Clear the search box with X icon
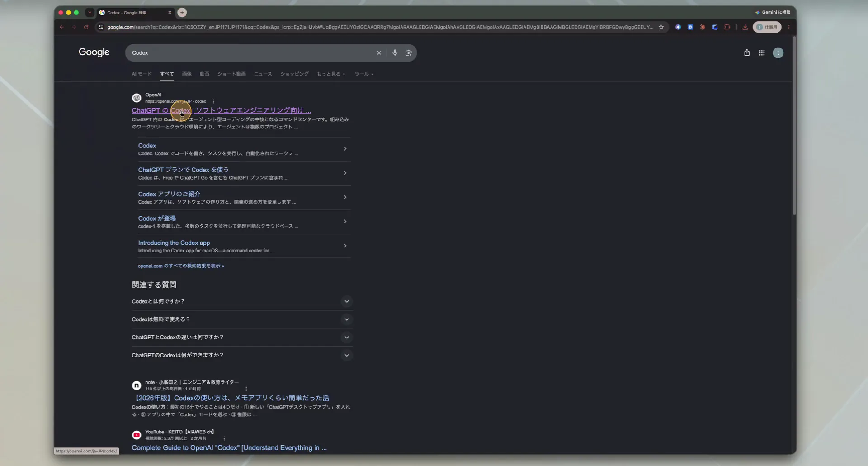Screen dimensions: 868x466 click(x=379, y=53)
